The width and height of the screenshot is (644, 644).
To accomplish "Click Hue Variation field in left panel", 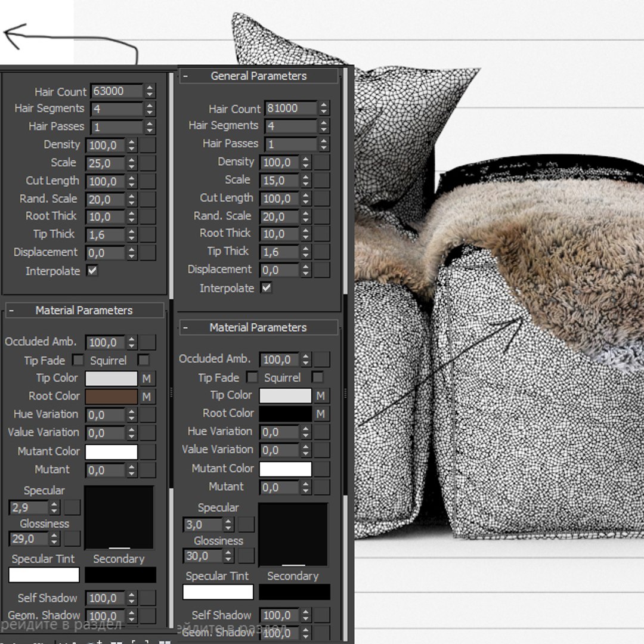I will point(105,415).
